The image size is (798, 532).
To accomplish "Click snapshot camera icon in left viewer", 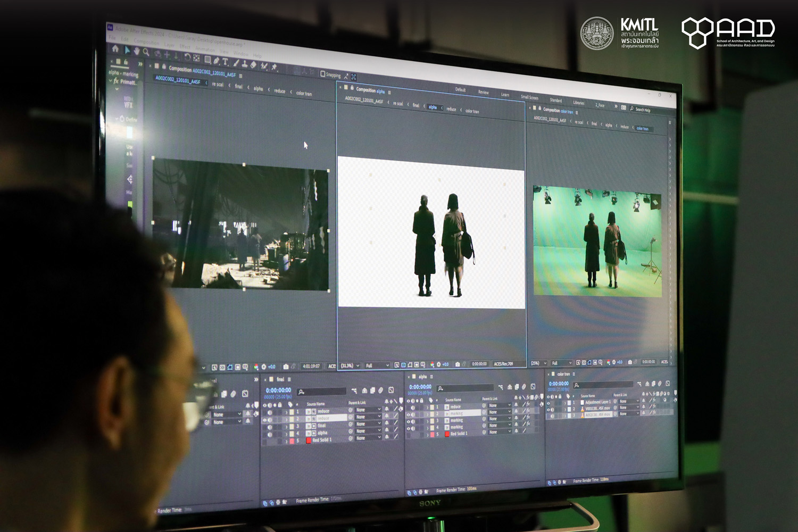I will 286,367.
